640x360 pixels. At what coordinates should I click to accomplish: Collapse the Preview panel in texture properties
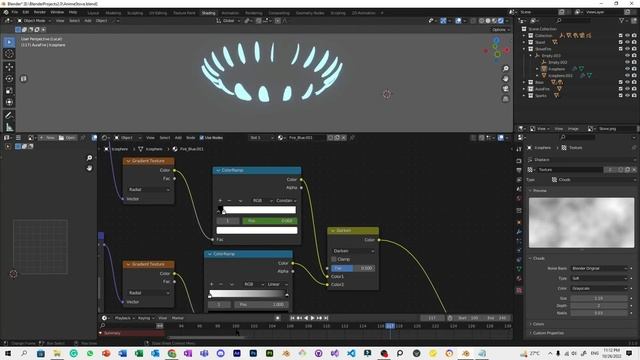point(539,191)
